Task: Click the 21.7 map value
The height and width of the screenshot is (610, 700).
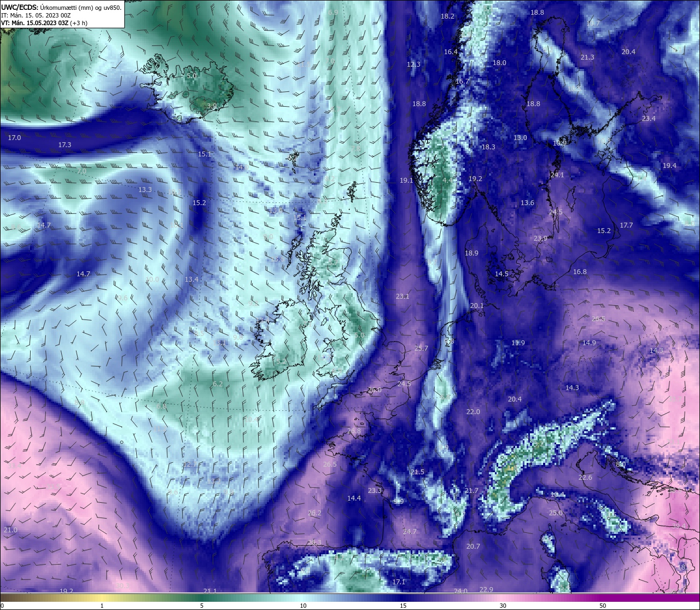Action: click(471, 491)
